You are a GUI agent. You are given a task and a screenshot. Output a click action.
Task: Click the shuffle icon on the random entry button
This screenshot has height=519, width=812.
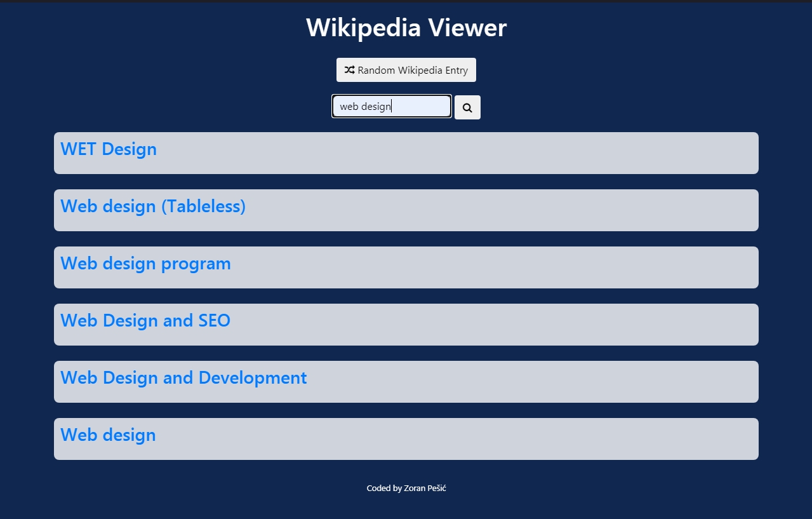pyautogui.click(x=350, y=70)
